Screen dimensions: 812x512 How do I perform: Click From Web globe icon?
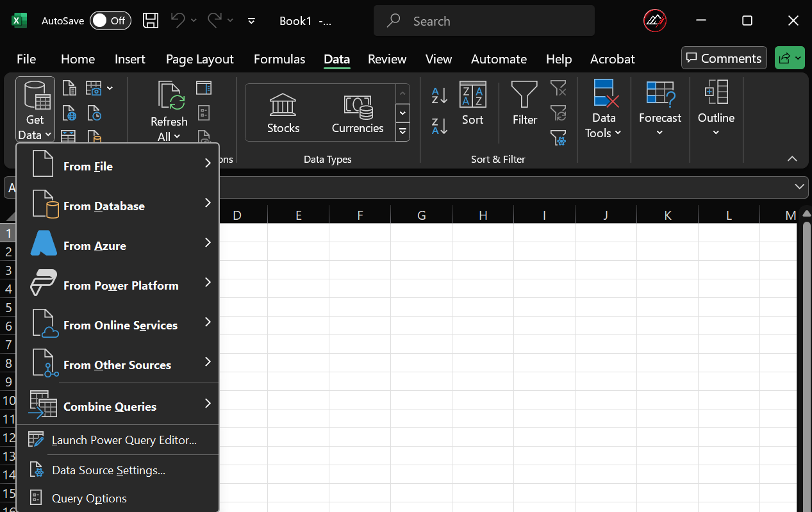tap(69, 114)
